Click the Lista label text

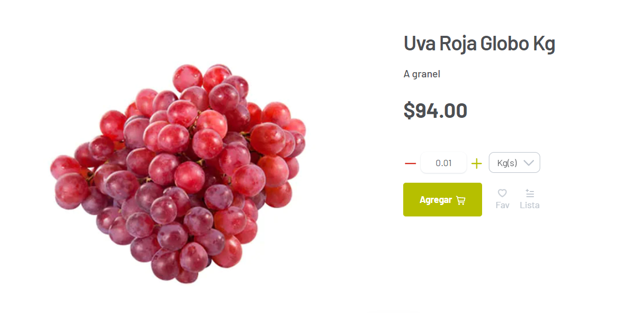coord(530,205)
